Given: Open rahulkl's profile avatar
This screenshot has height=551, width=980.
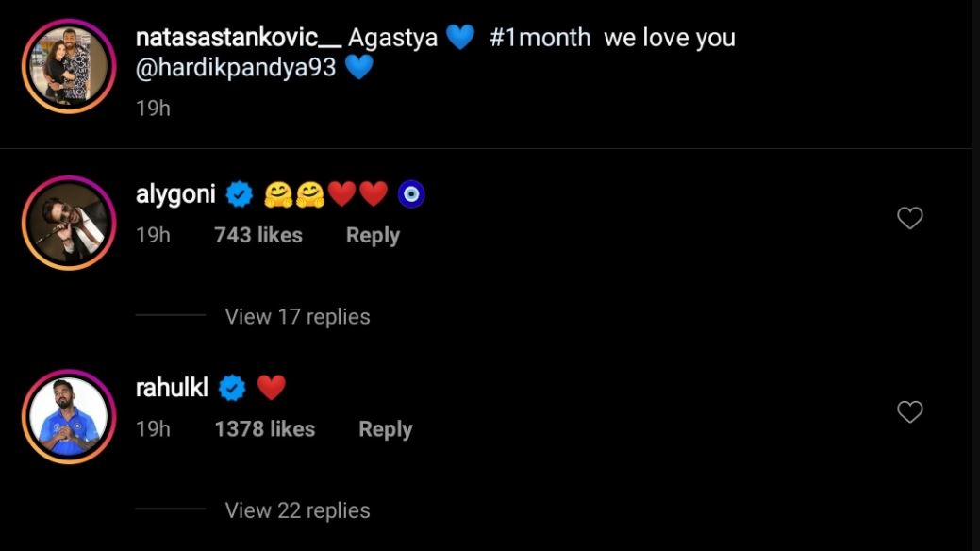Looking at the screenshot, I should click(68, 416).
